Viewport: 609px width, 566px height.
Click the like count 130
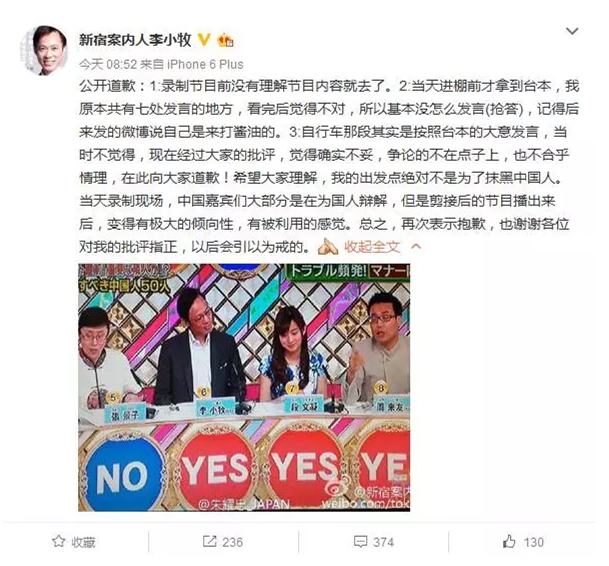(x=533, y=542)
